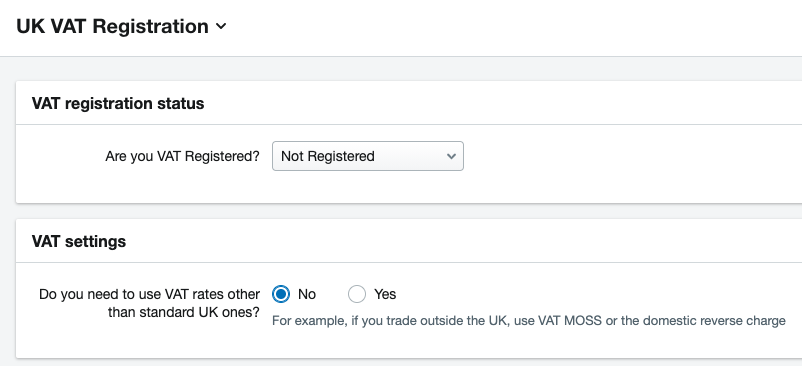Click the "Not Registered" text in the select box

click(x=328, y=156)
